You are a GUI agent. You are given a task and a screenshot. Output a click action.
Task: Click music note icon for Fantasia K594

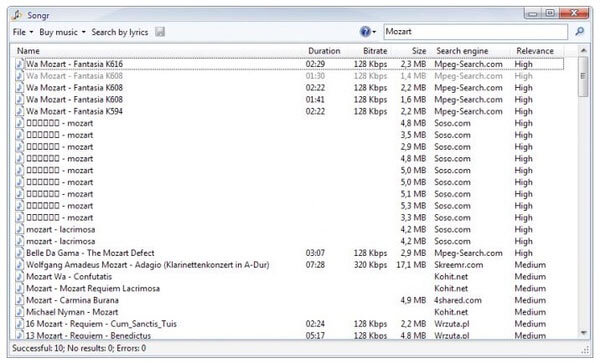[x=20, y=111]
